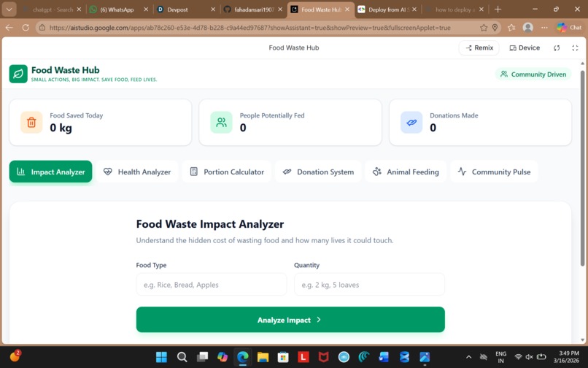Add this page to favorites

tap(484, 28)
